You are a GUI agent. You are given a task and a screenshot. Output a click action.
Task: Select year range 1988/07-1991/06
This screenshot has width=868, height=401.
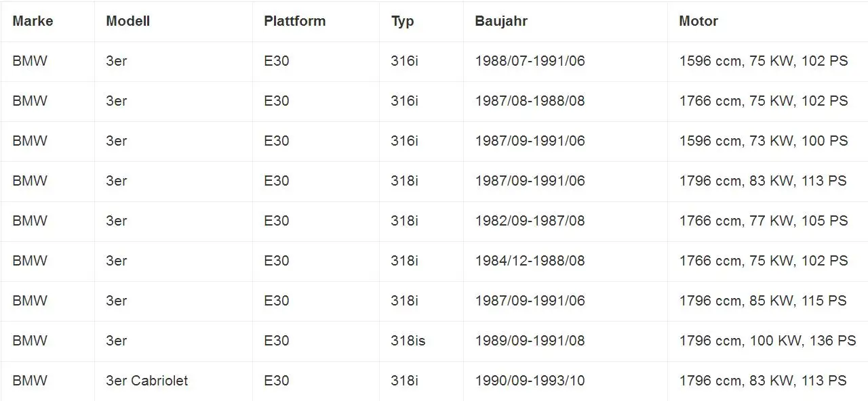[530, 61]
